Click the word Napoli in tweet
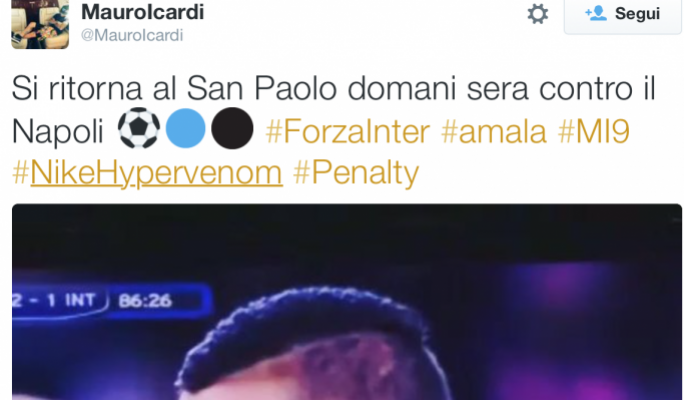Viewport: 684px width, 400px height. point(58,131)
